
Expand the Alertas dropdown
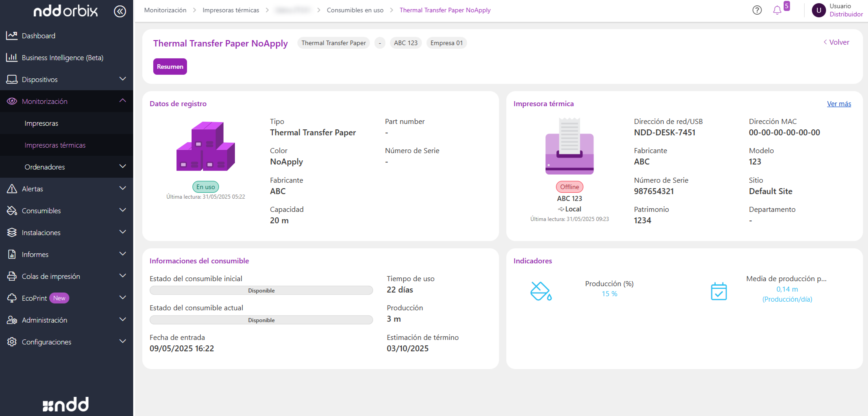pyautogui.click(x=123, y=188)
